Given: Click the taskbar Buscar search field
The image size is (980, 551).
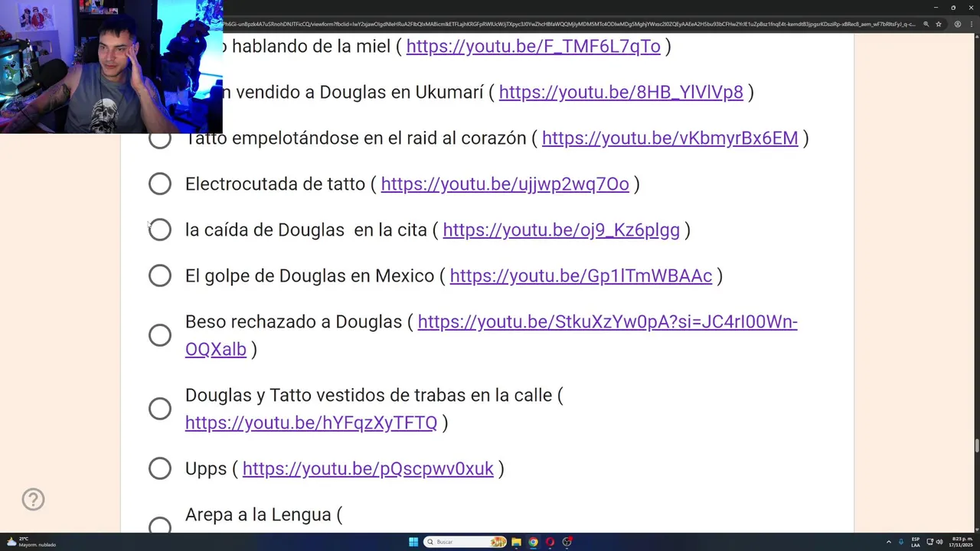Looking at the screenshot, I should pyautogui.click(x=465, y=542).
